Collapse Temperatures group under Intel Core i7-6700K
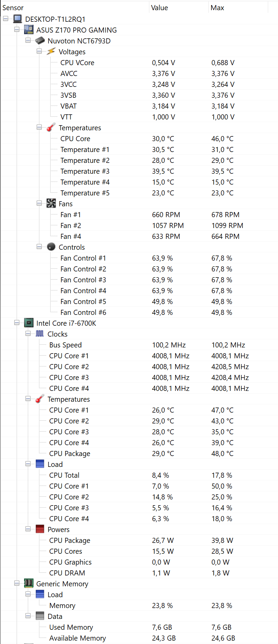The width and height of the screenshot is (278, 644). pyautogui.click(x=28, y=399)
